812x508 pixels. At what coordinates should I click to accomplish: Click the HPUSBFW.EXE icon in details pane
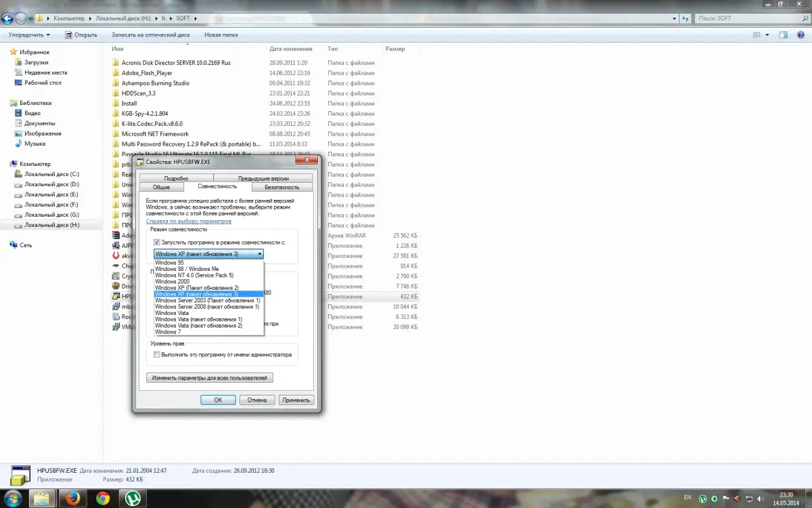(21, 475)
